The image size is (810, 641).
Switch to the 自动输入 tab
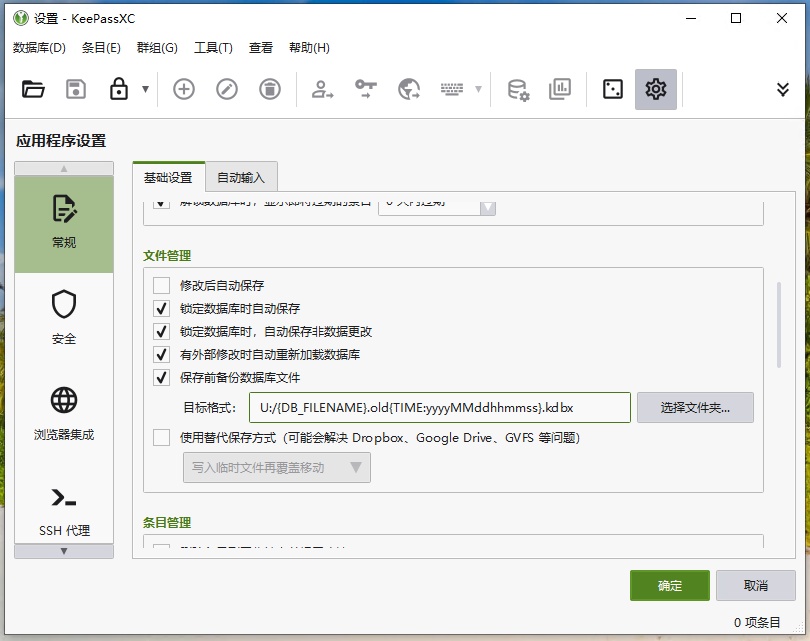pos(241,177)
